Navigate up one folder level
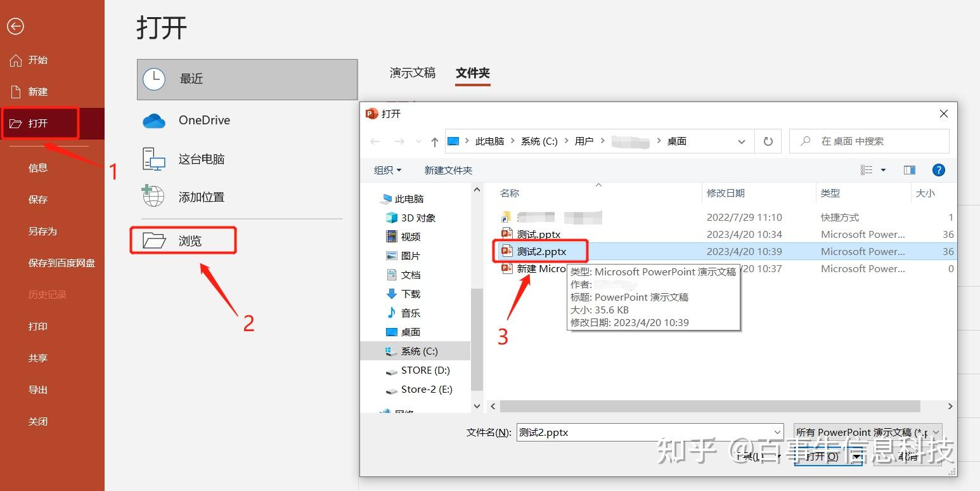Image resolution: width=980 pixels, height=491 pixels. [435, 141]
